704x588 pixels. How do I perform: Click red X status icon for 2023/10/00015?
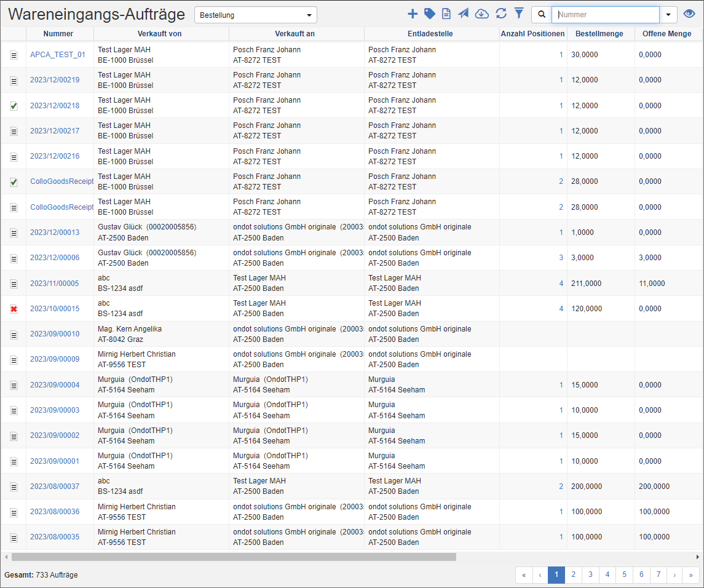click(x=14, y=309)
